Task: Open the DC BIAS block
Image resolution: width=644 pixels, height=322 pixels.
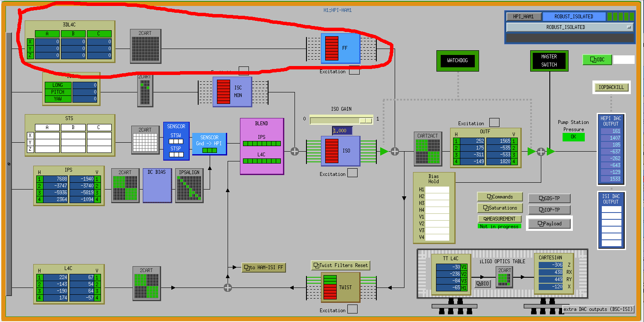Action: 157,185
